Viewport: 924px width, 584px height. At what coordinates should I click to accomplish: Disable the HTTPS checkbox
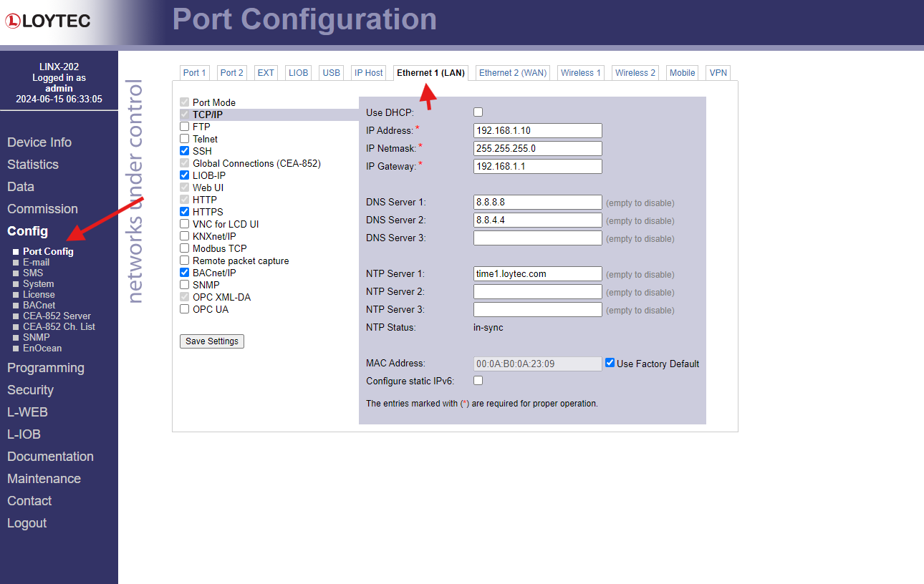pyautogui.click(x=184, y=212)
